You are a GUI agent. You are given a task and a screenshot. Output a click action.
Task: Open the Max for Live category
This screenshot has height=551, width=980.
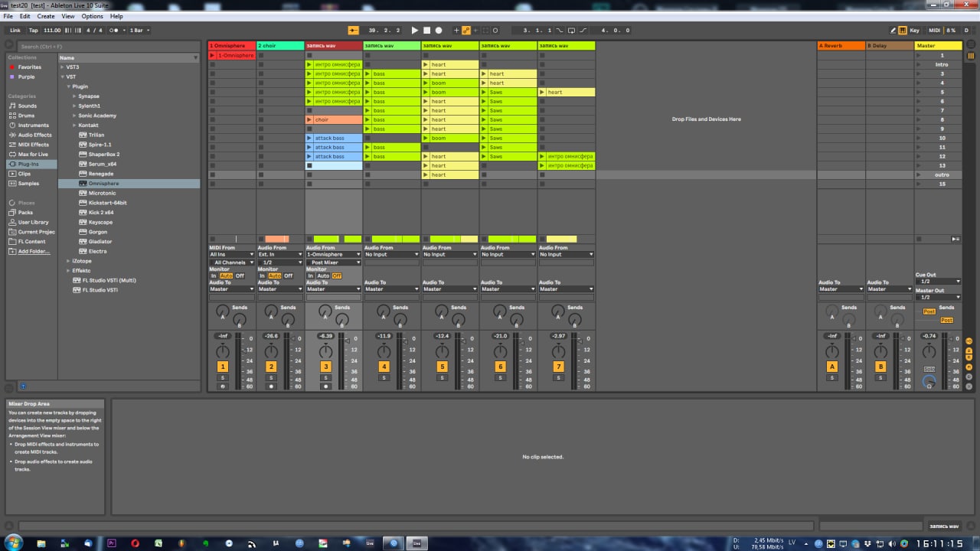click(x=33, y=154)
